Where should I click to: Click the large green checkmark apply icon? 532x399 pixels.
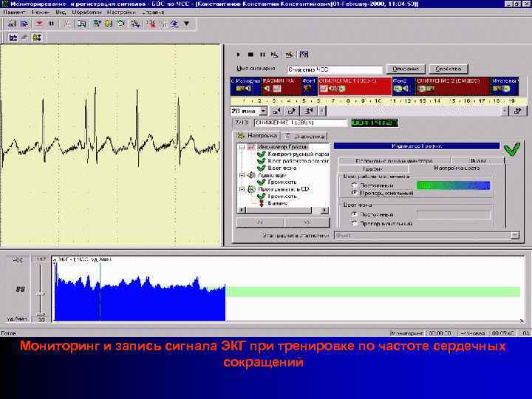point(511,149)
